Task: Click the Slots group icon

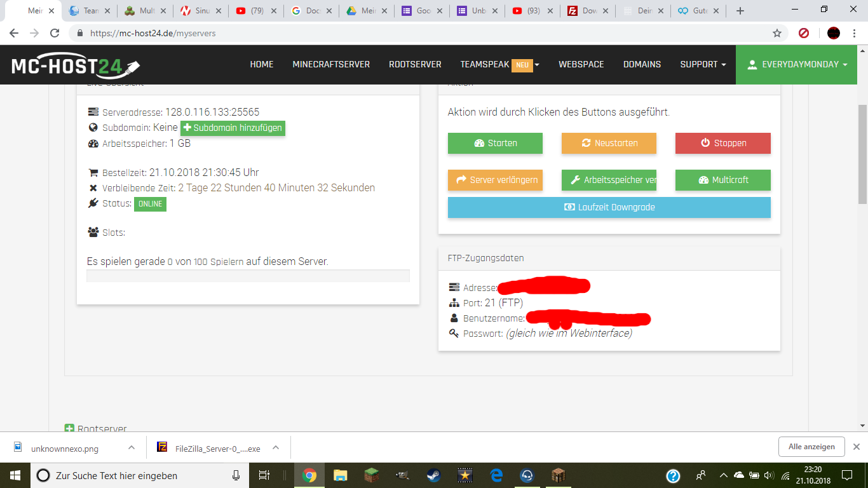Action: tap(92, 231)
